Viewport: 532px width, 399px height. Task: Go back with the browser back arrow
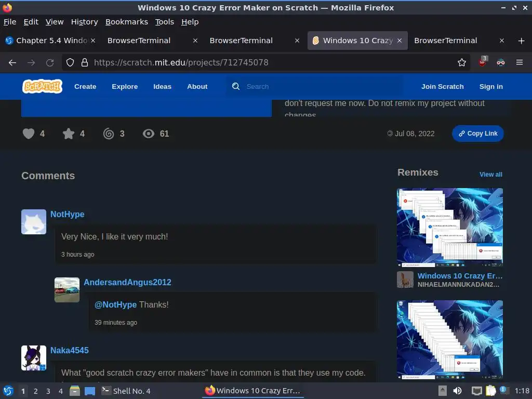click(12, 62)
